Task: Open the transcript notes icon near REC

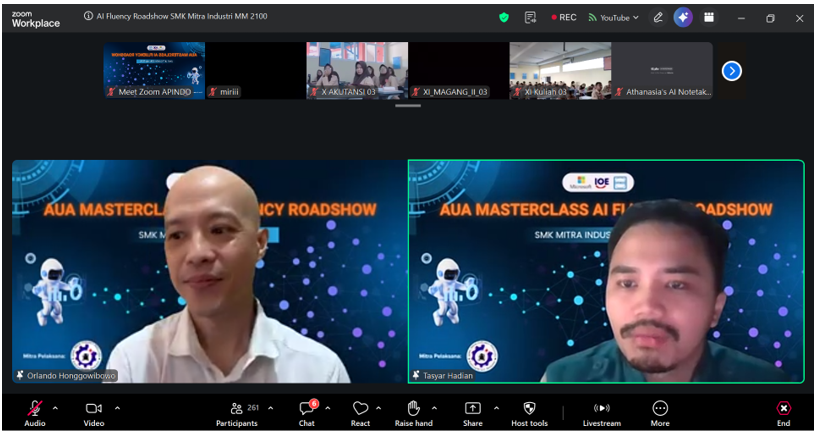Action: point(530,18)
